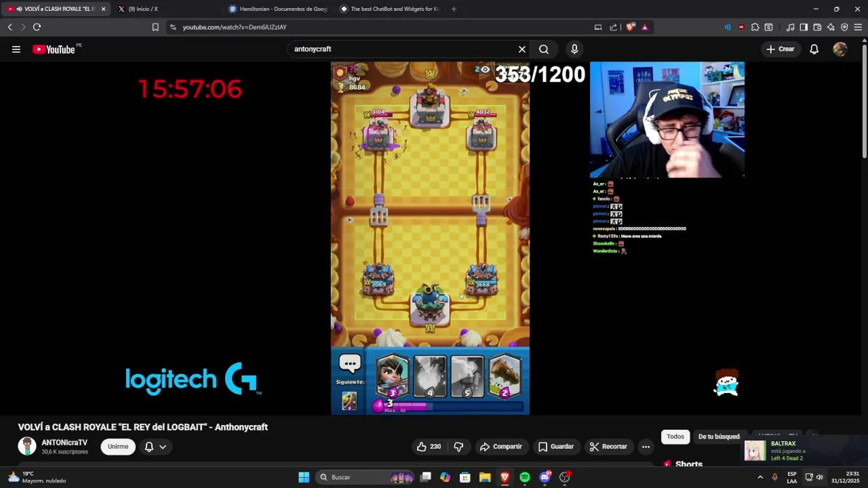Click the taskbar Buscar search box

coord(366,477)
